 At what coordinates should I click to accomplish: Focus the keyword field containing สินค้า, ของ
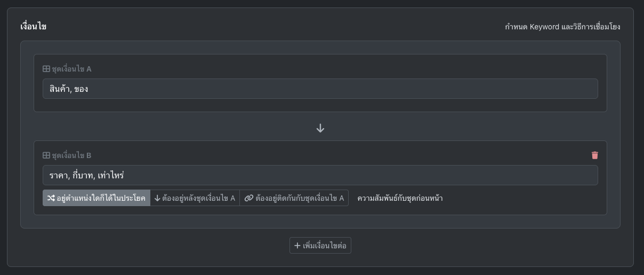[x=320, y=89]
